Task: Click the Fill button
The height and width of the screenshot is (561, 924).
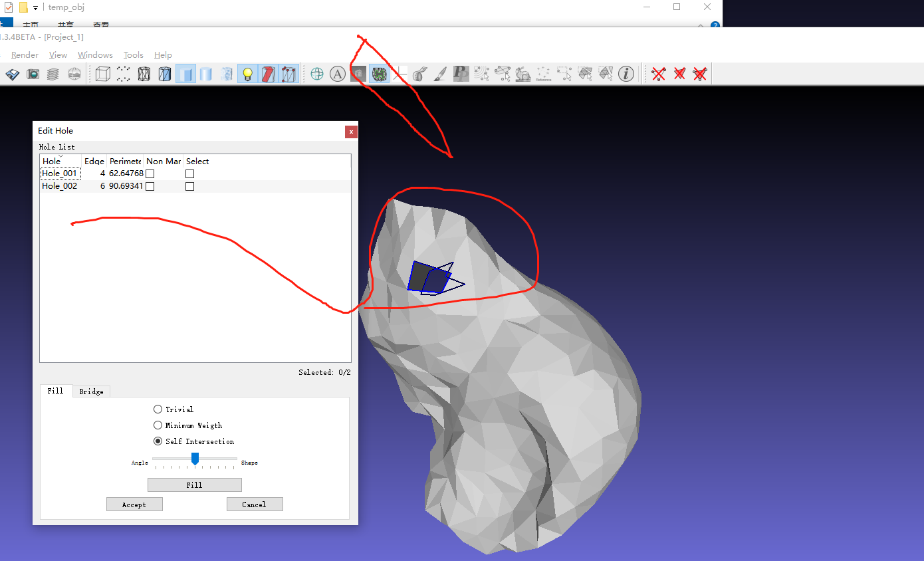Action: point(194,485)
